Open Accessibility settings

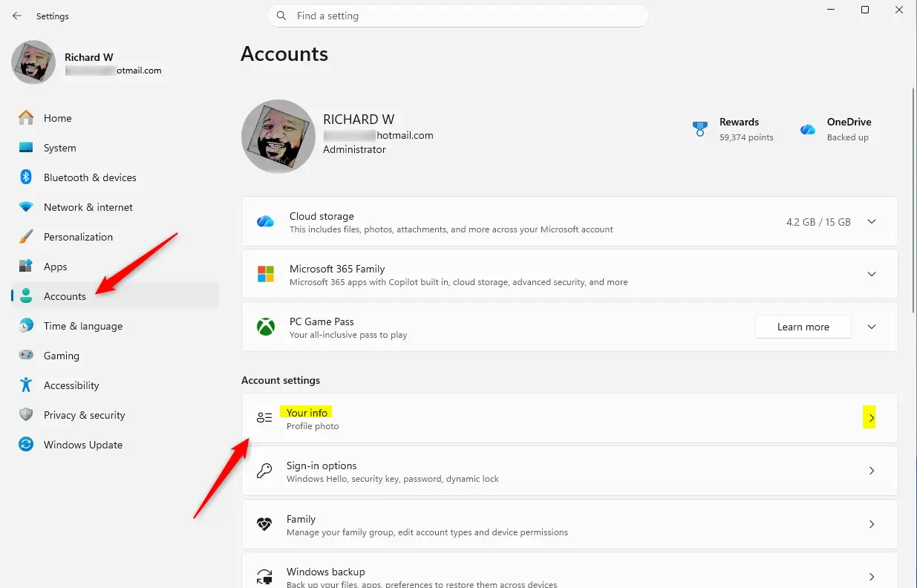pyautogui.click(x=115, y=385)
